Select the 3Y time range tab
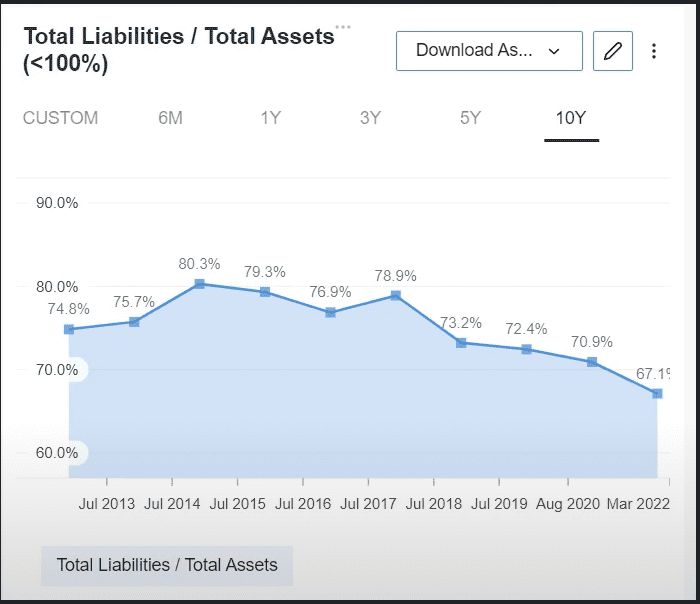This screenshot has height=604, width=700. point(370,118)
